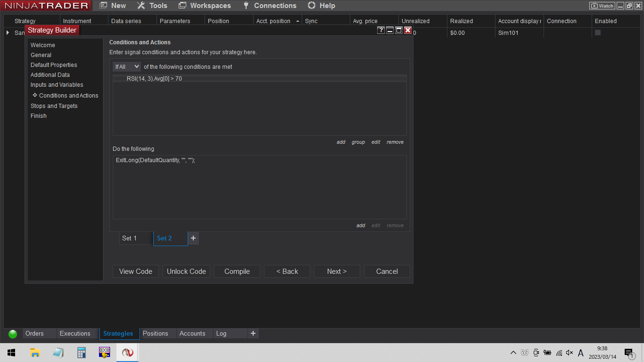
Task: Click add under the actions list
Action: click(361, 225)
